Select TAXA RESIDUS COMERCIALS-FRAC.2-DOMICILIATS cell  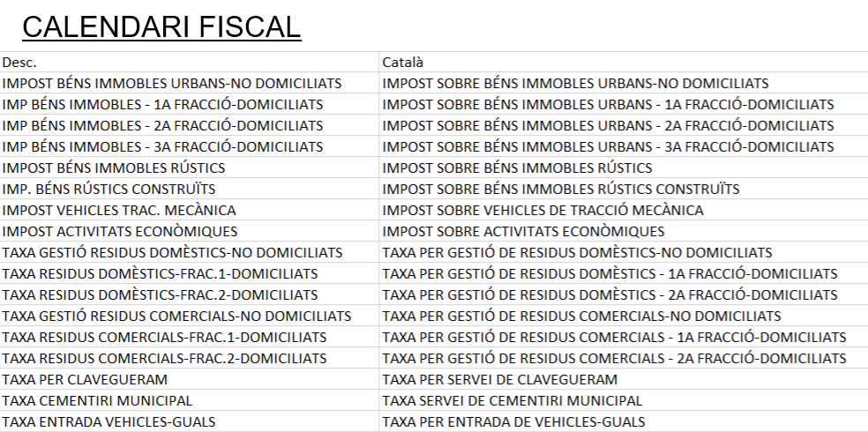164,359
